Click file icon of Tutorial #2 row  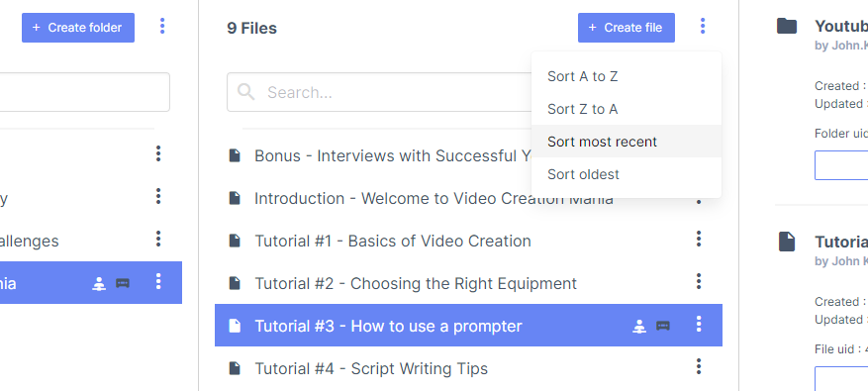click(235, 283)
